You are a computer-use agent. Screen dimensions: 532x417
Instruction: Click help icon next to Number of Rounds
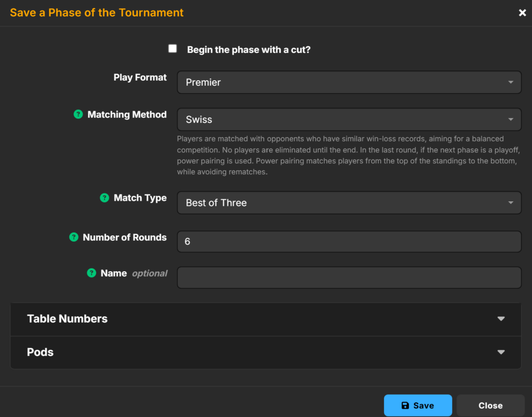[x=74, y=237]
